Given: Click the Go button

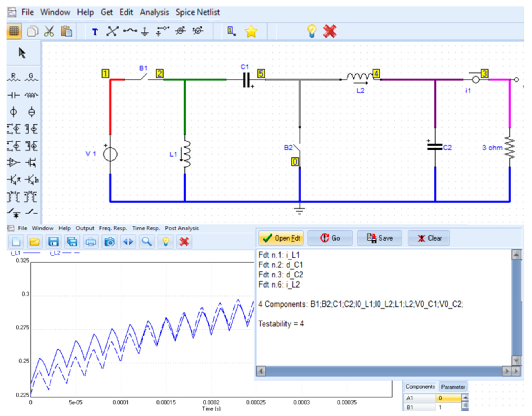Looking at the screenshot, I should click(330, 238).
